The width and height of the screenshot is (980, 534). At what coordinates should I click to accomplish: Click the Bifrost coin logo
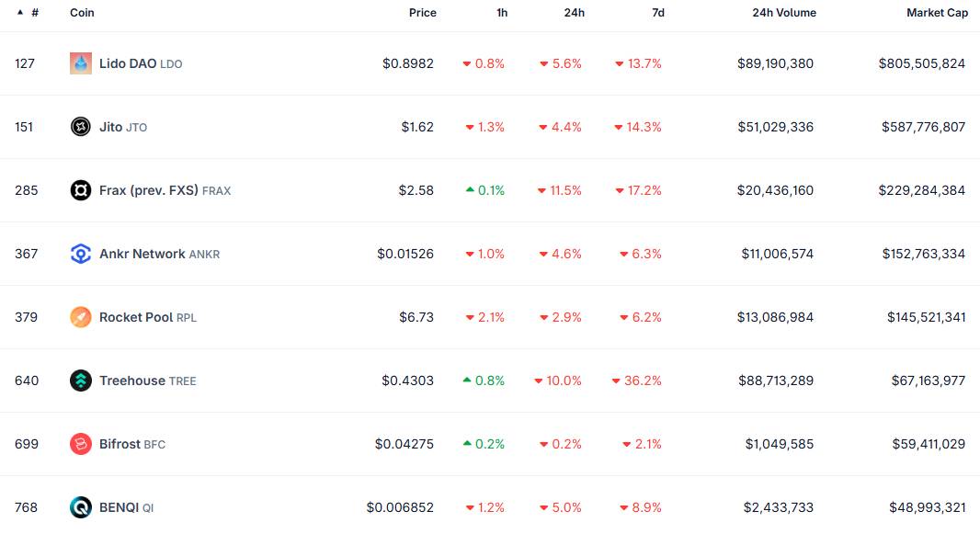click(81, 444)
